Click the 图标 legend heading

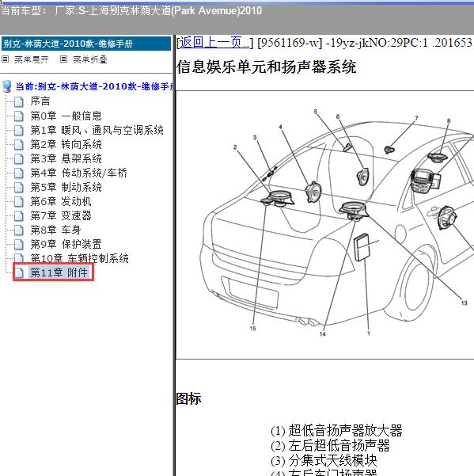pyautogui.click(x=188, y=398)
